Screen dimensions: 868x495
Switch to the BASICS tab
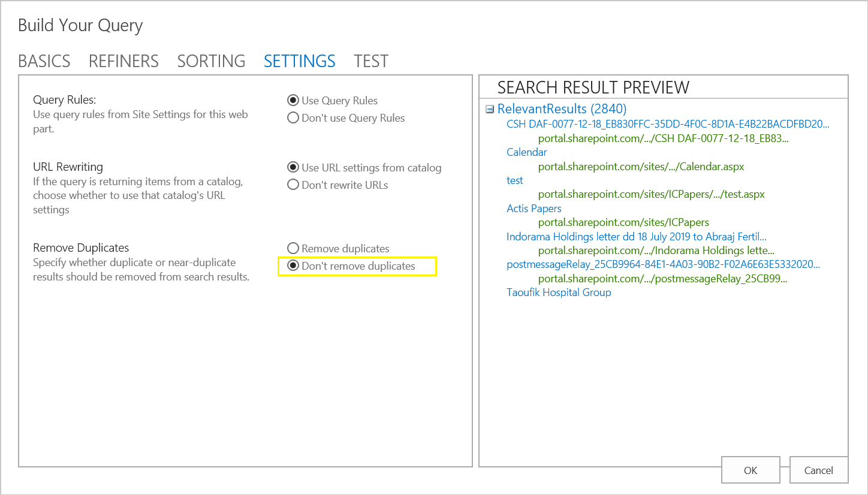[44, 61]
